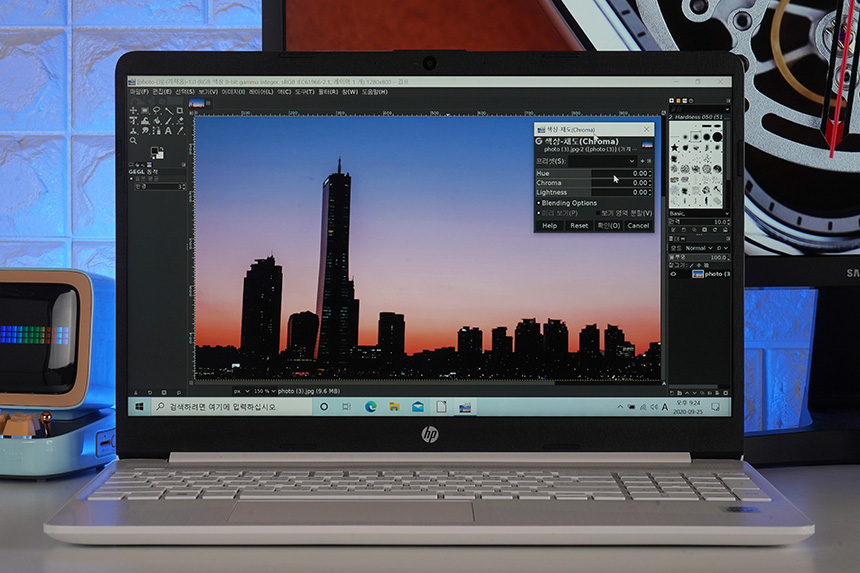Open the layer mode Normal dropdown
The image size is (860, 573).
coord(699,248)
